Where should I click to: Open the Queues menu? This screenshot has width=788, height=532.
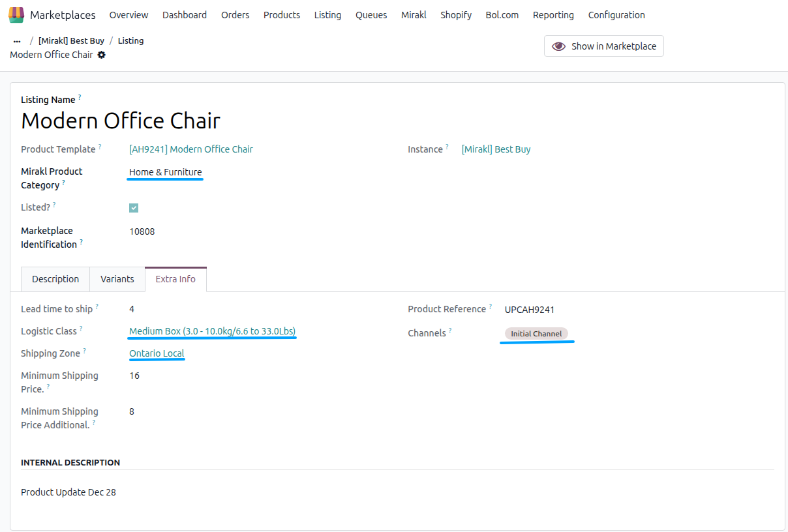click(x=371, y=14)
